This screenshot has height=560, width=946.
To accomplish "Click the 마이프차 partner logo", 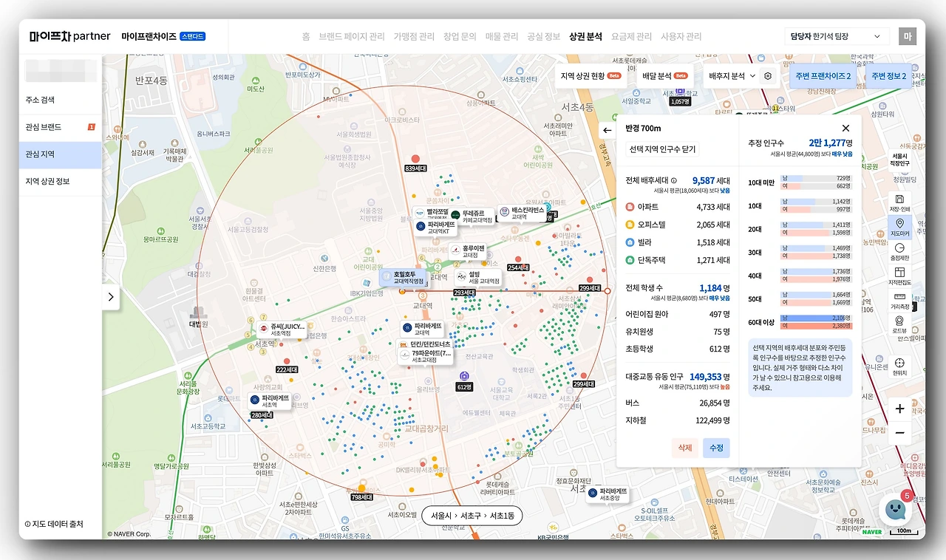I will 70,36.
